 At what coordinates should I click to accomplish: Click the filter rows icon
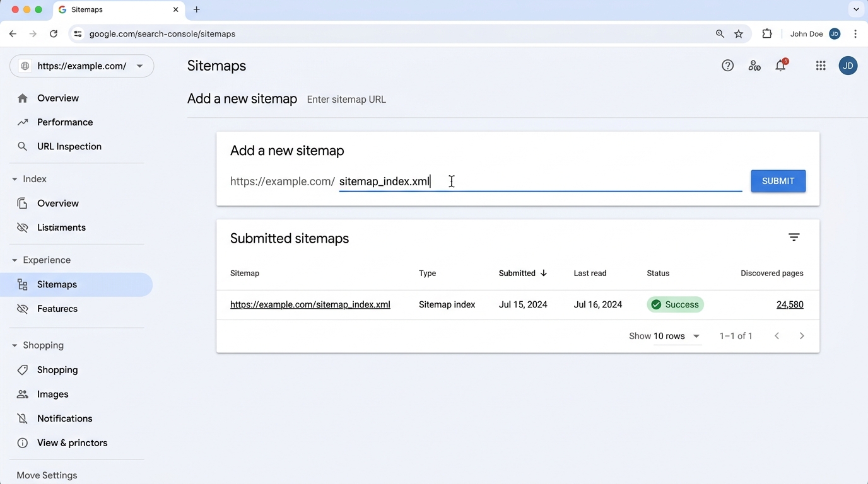click(794, 238)
